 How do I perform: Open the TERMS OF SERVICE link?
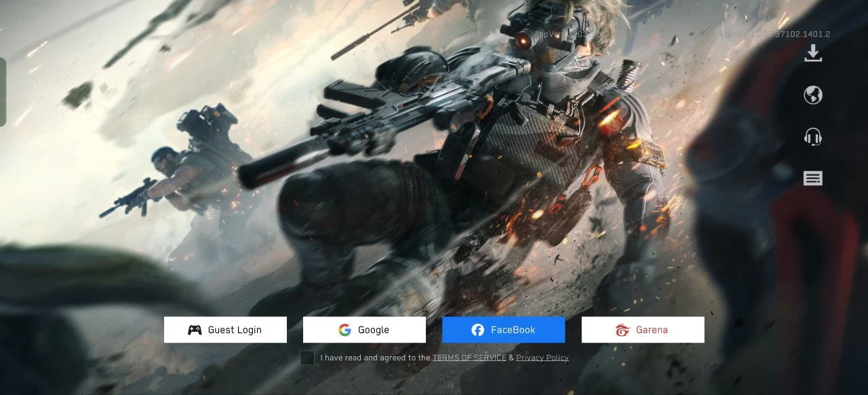(469, 358)
